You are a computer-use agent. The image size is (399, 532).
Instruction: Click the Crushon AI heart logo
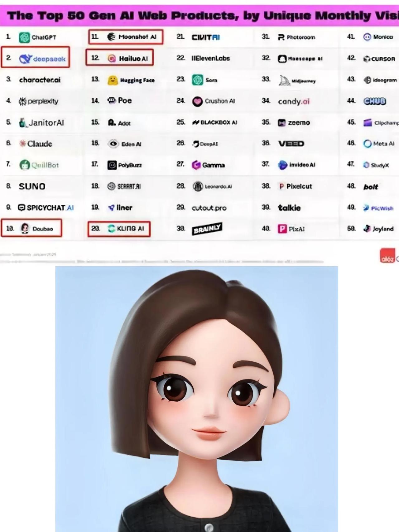click(x=197, y=101)
